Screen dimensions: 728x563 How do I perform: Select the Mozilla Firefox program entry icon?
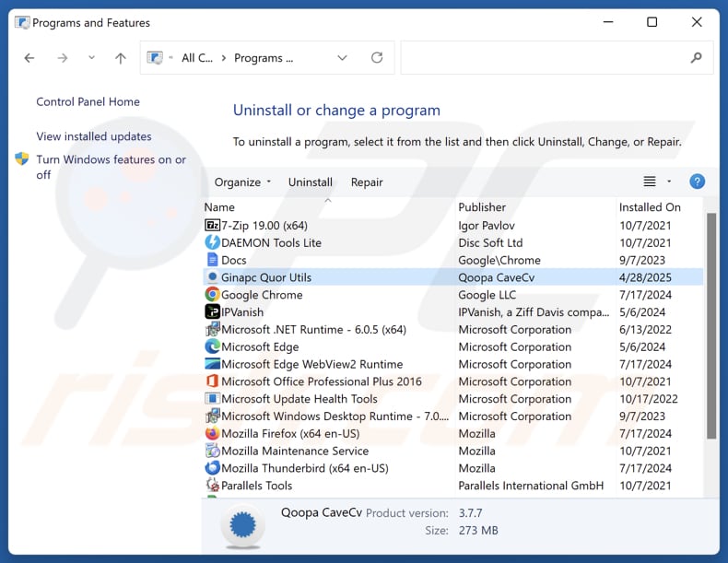213,433
